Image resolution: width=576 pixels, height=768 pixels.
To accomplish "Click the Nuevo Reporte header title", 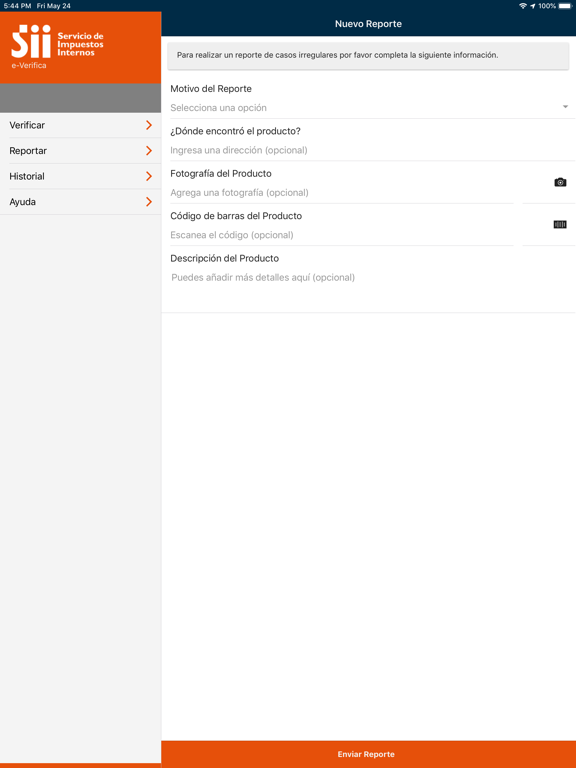I will [x=368, y=24].
